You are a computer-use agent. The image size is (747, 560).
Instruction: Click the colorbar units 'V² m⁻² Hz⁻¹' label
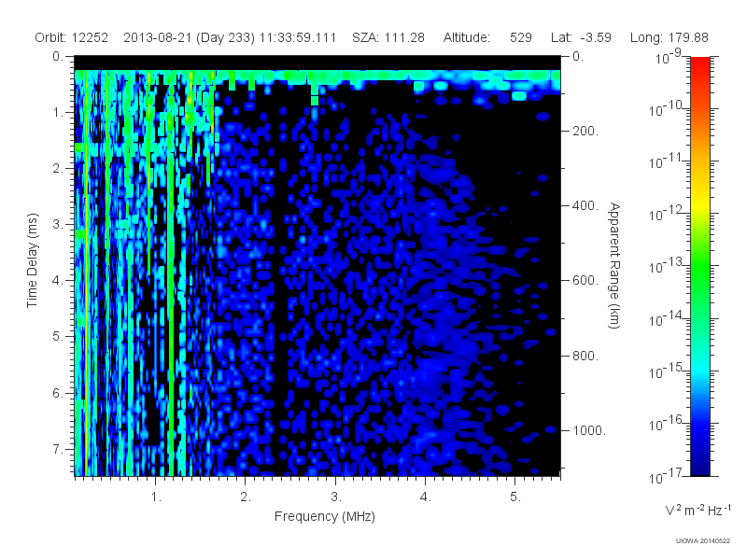(698, 510)
